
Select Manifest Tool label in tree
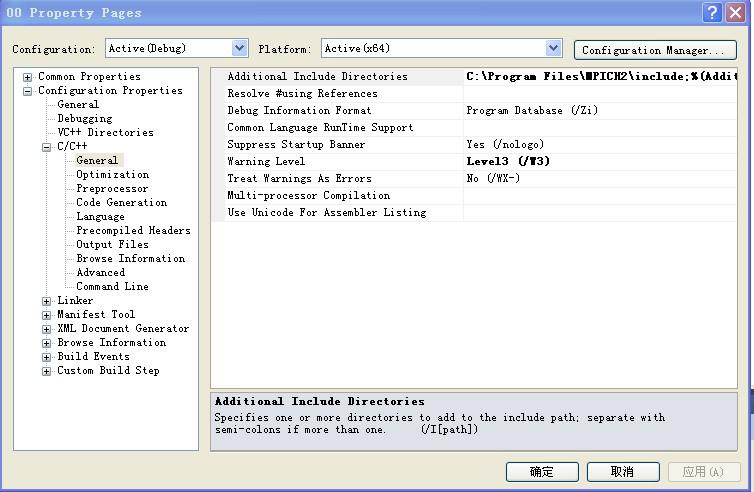tap(96, 315)
